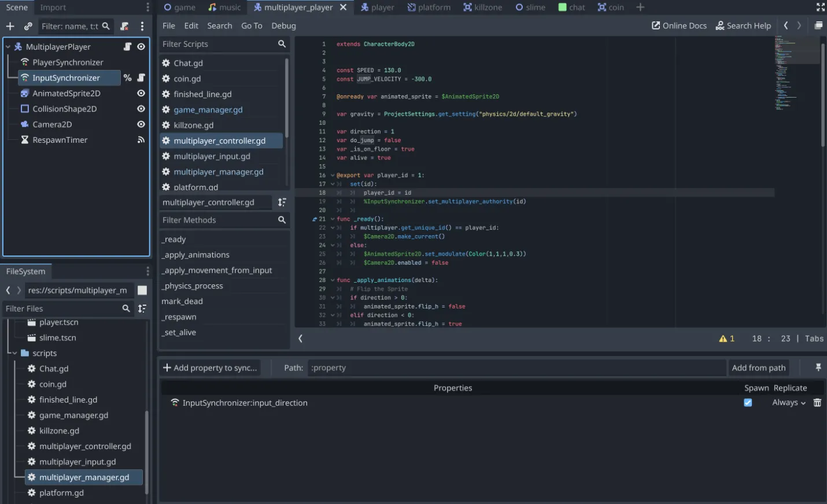The image size is (827, 504).
Task: Click the add new node plus icon
Action: (x=10, y=26)
